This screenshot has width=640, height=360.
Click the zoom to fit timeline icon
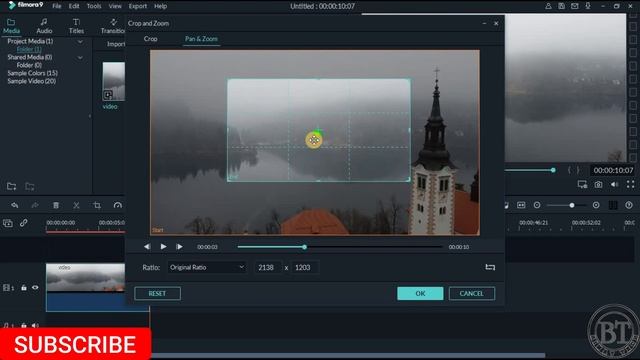(521, 205)
